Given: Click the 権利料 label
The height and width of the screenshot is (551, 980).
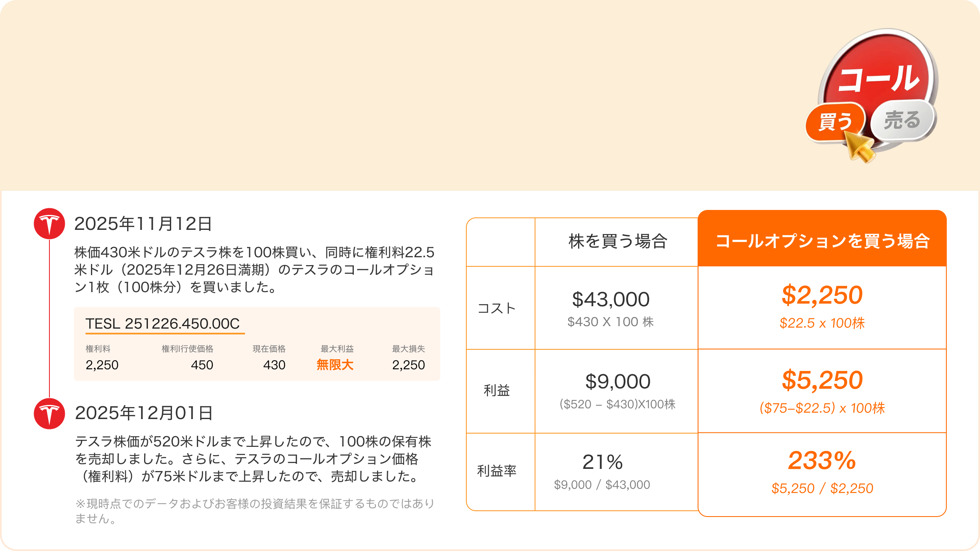Looking at the screenshot, I should click(x=98, y=349).
